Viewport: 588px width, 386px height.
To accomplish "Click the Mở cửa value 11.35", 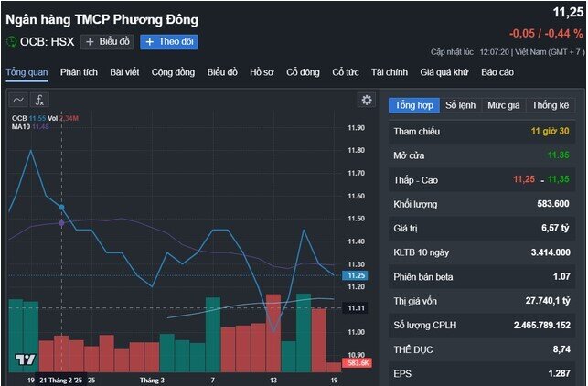I will [x=558, y=155].
